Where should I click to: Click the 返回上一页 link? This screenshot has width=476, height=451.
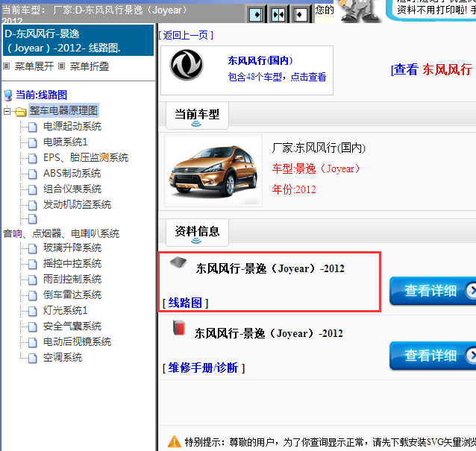point(186,35)
